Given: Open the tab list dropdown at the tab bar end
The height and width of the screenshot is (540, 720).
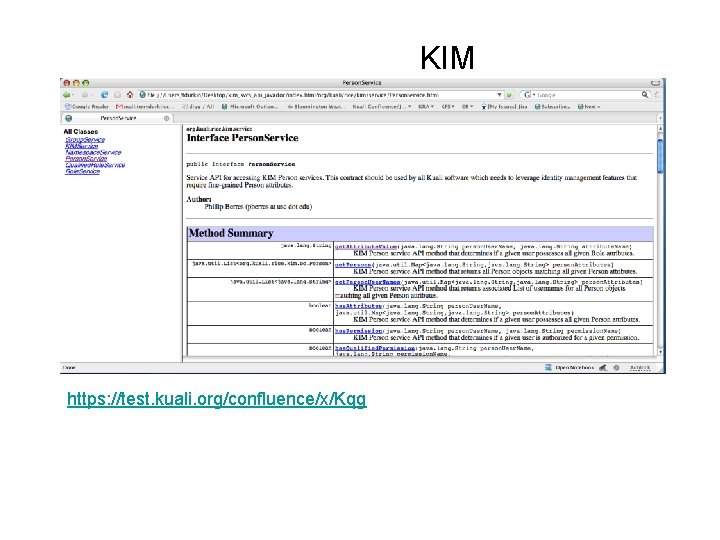Looking at the screenshot, I should [x=660, y=118].
